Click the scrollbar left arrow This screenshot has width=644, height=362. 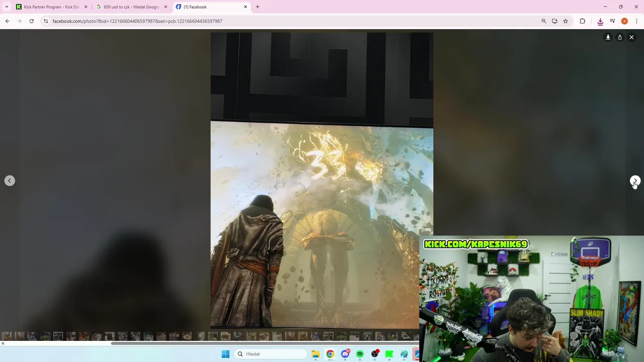3,343
